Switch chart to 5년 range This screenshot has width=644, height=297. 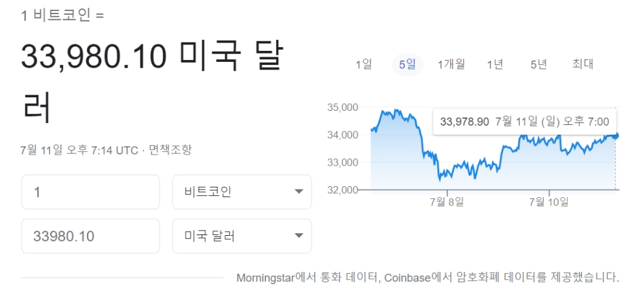coord(538,64)
